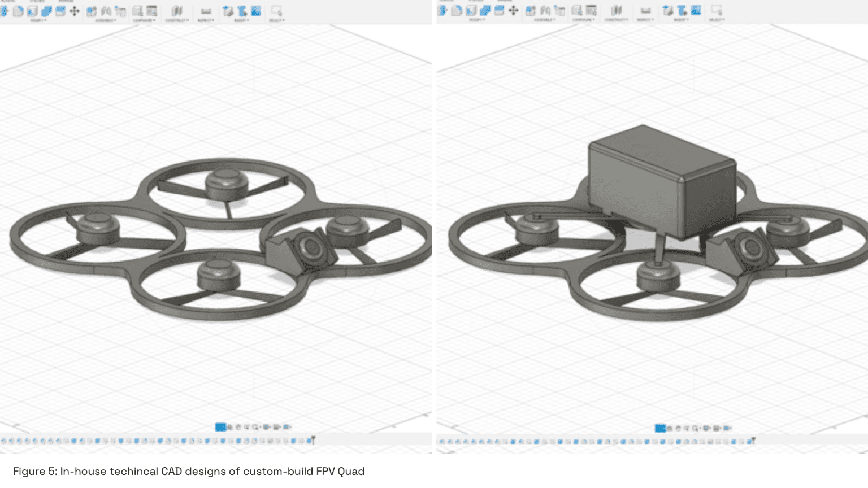This screenshot has width=868, height=488.
Task: Select Move/Copy tool in right window toolbar
Action: [x=513, y=11]
